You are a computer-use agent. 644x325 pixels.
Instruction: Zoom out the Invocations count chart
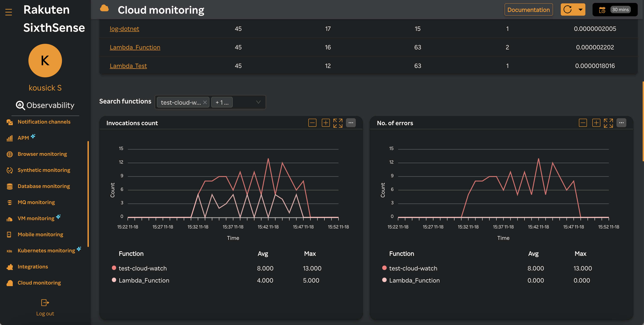[312, 123]
